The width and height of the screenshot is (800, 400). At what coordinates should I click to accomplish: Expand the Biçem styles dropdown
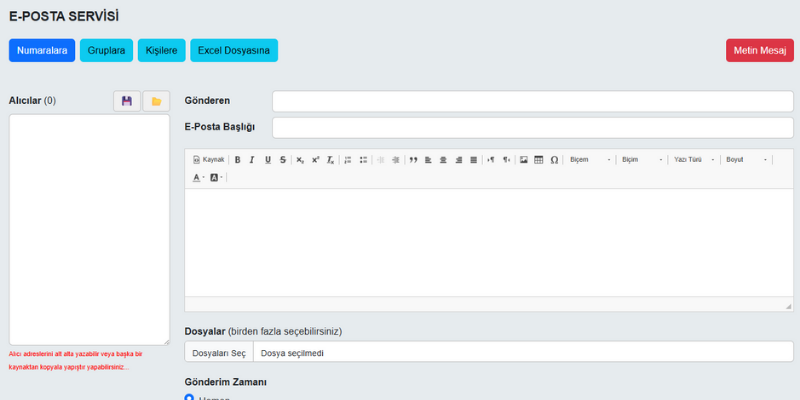[589, 160]
